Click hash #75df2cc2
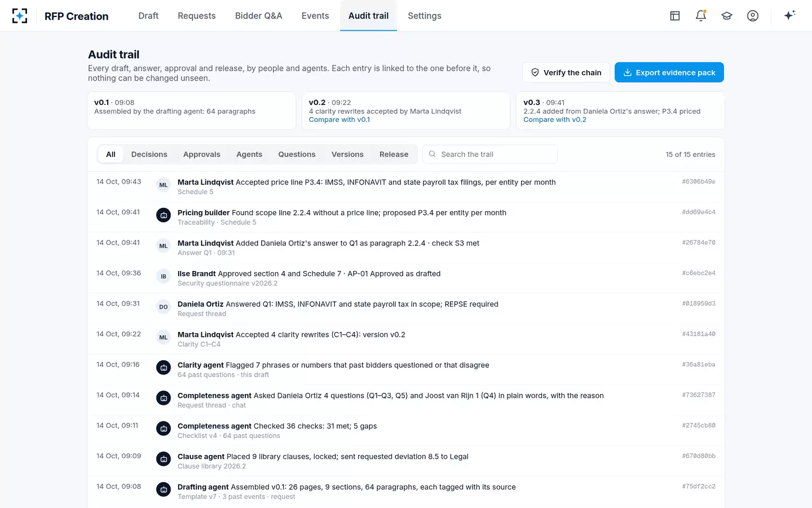This screenshot has width=812, height=508. coord(699,487)
